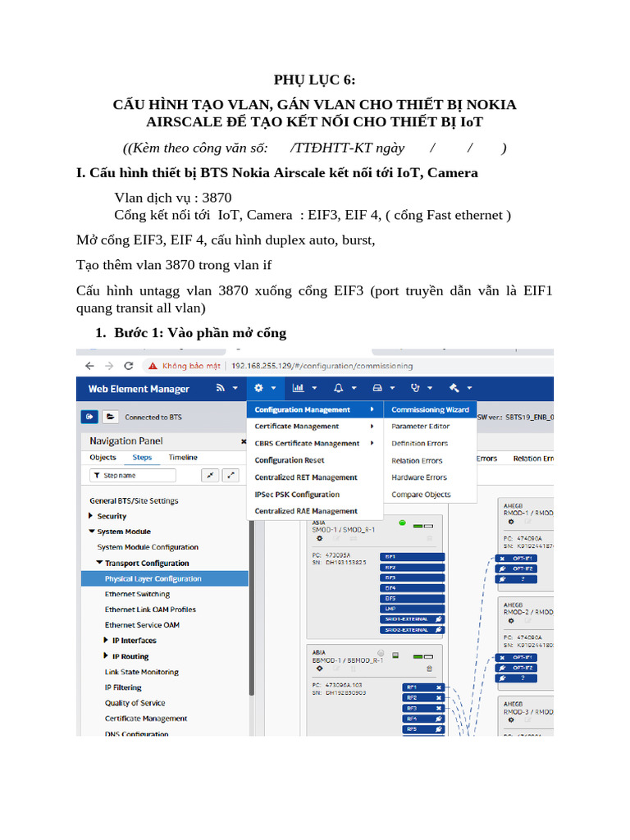Image resolution: width=630 pixels, height=840 pixels.
Task: Click the browser forward arrow
Action: pyautogui.click(x=109, y=366)
